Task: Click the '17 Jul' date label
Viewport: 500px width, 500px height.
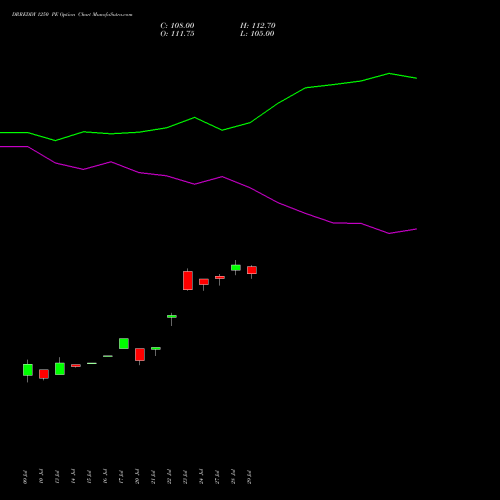Action: tap(121, 477)
